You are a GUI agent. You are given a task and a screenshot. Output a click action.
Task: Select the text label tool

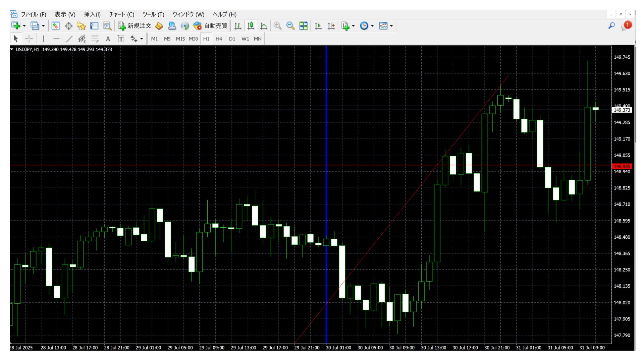(121, 39)
